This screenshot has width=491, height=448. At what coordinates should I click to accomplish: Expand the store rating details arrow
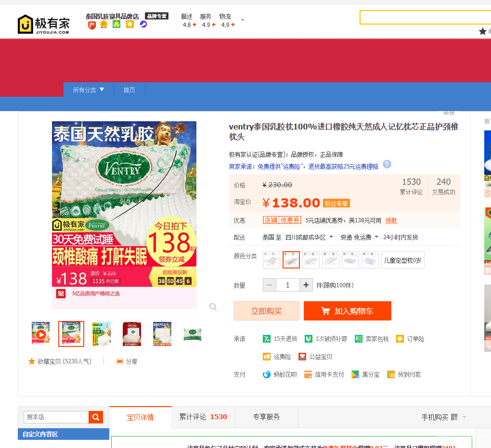tap(242, 20)
